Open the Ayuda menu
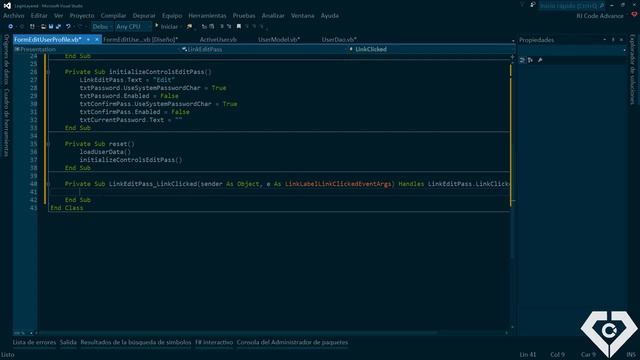 coord(330,16)
